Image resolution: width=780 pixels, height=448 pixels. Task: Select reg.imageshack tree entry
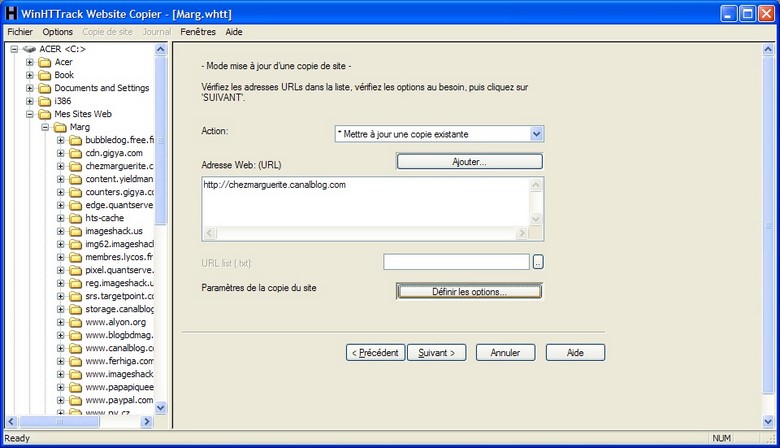point(119,283)
